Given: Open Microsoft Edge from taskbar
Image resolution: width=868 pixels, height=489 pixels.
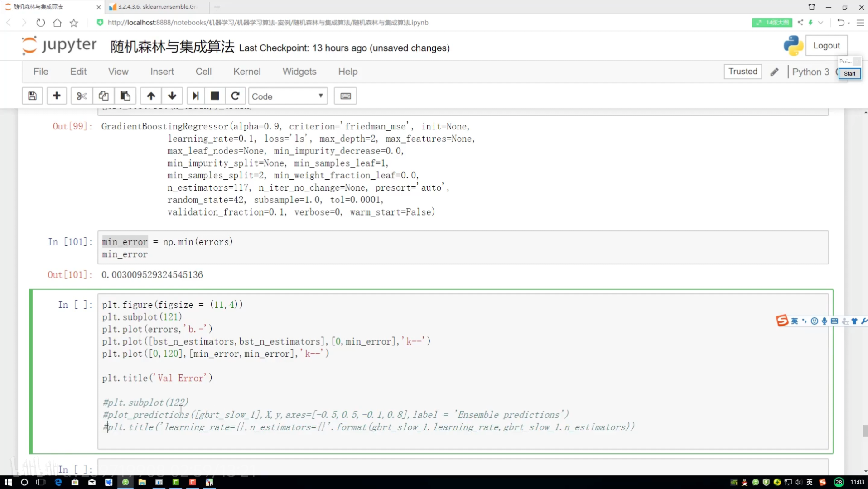Looking at the screenshot, I should (x=58, y=482).
